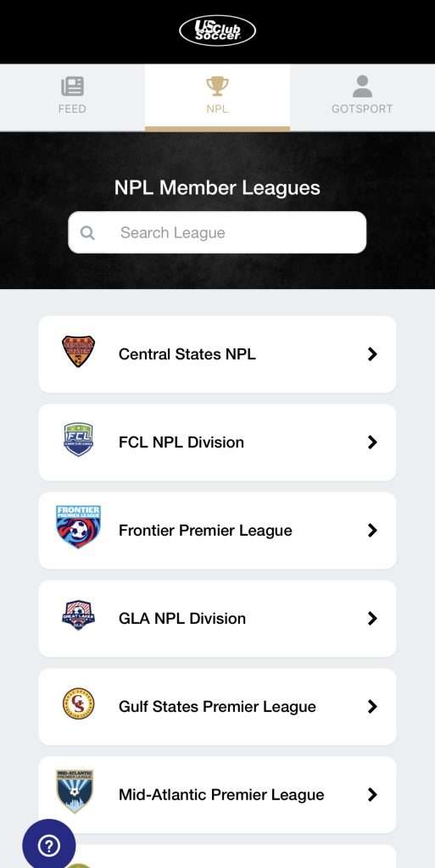Tap the Mid-Atlantic Premier League crest

tap(75, 791)
